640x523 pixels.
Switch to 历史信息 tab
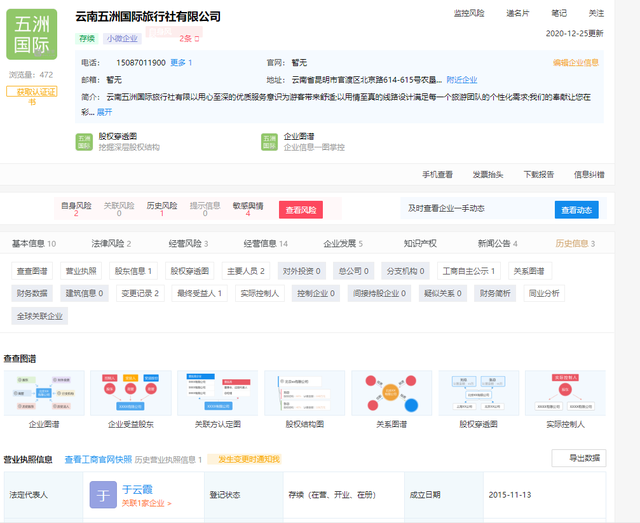coord(575,244)
